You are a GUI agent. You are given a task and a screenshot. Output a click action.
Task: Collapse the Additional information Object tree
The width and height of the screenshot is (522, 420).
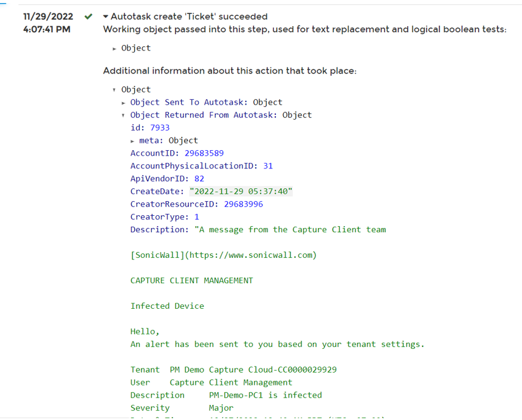click(115, 90)
